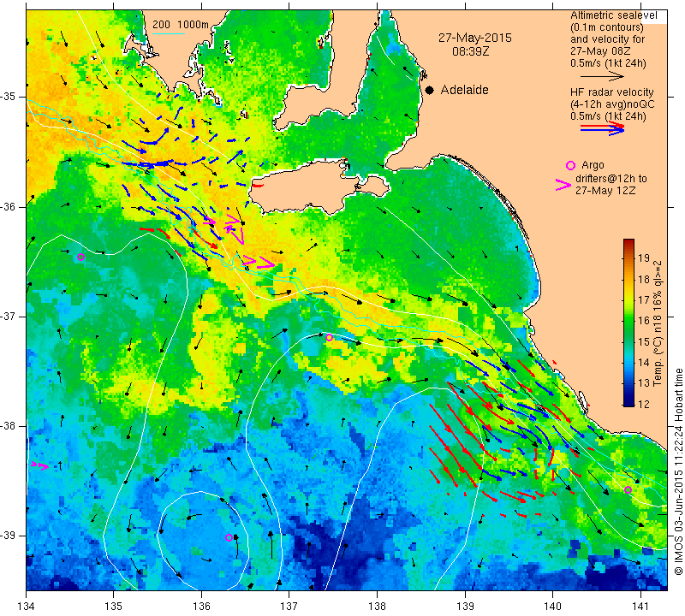The width and height of the screenshot is (685, 616).
Task: Click Kangaroo Island on the map
Action: [306, 187]
